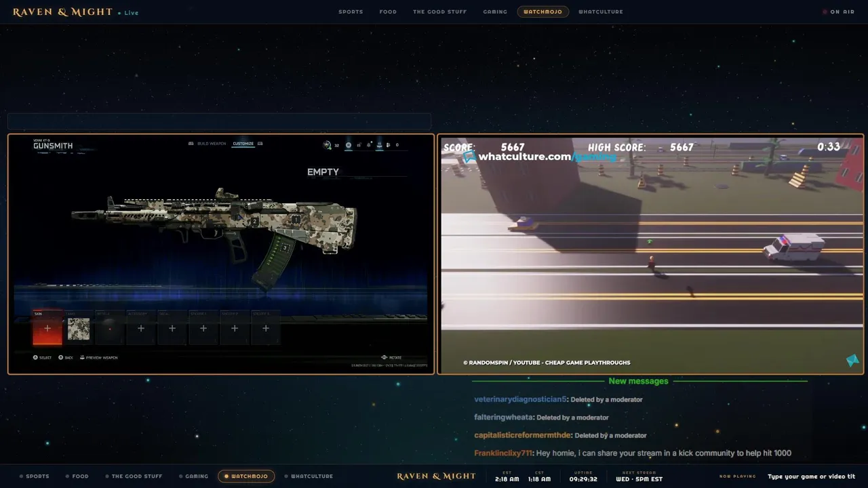The image size is (868, 488).
Task: Select the Camo slot thumbnail
Action: pyautogui.click(x=79, y=329)
